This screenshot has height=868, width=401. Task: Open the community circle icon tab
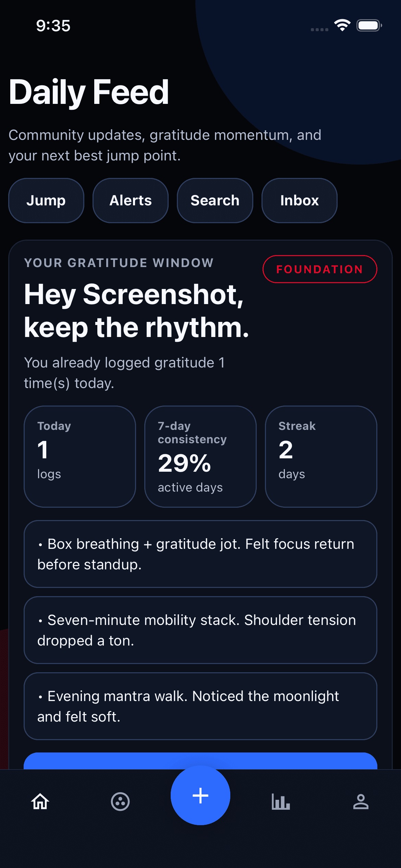point(120,801)
